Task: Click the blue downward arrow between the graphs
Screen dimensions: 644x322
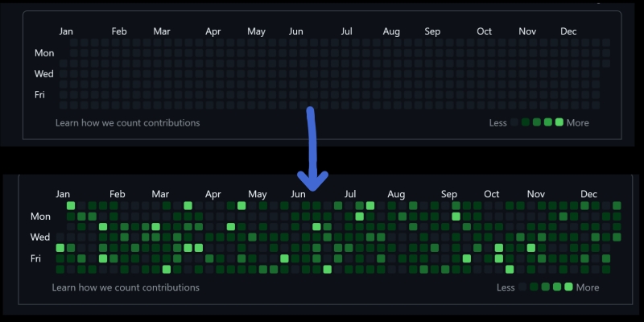Action: click(x=311, y=149)
